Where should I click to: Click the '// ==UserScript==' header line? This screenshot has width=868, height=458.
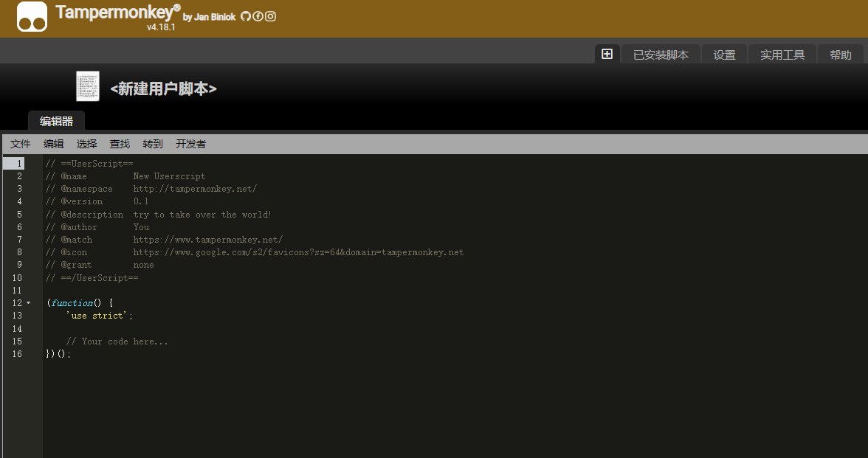(x=90, y=164)
